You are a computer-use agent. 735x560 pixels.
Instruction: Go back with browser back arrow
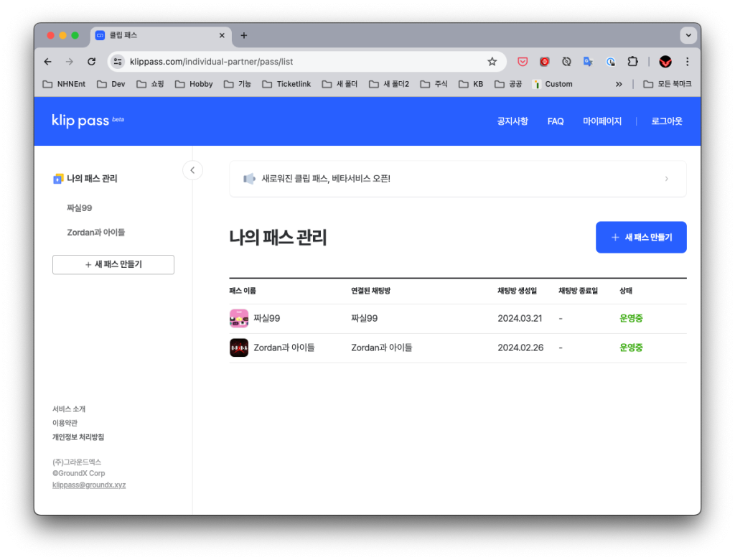pos(48,62)
